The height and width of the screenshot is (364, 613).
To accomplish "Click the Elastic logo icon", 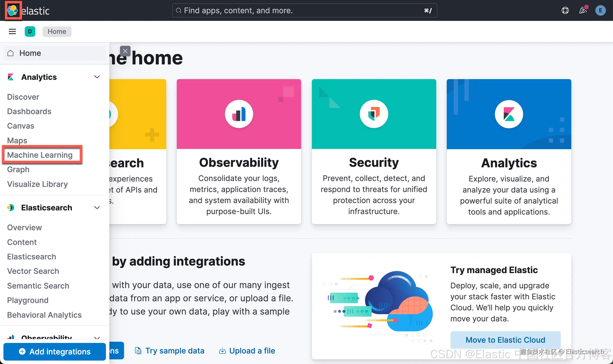I will pos(13,11).
